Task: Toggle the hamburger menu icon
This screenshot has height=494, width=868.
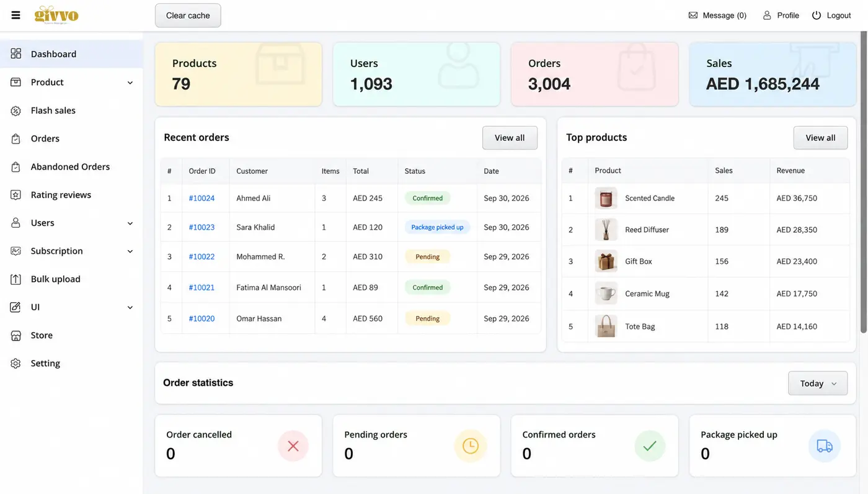Action: 15,15
